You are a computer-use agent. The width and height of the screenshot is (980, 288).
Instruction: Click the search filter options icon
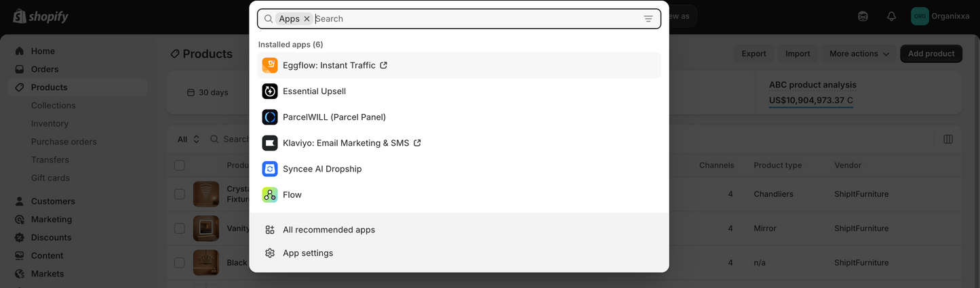[648, 19]
